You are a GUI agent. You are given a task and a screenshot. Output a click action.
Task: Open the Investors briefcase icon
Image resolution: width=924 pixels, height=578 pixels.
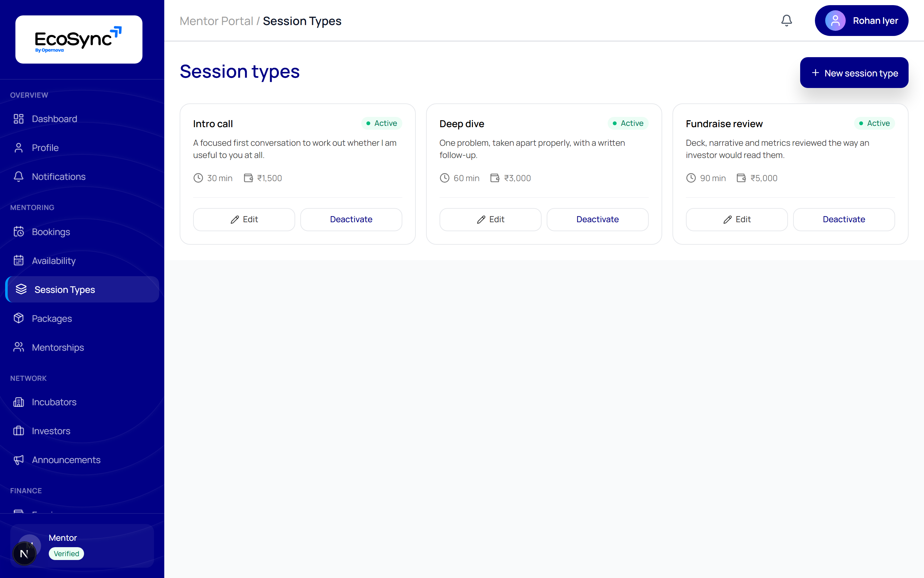tap(18, 431)
